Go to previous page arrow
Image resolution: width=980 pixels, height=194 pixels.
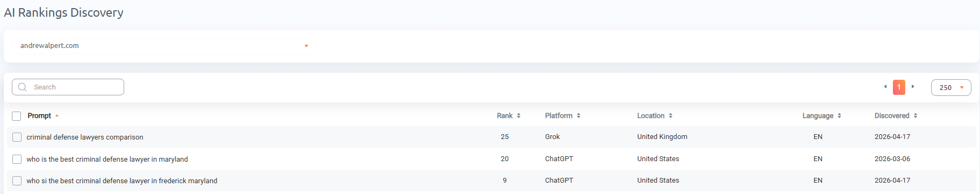point(885,87)
